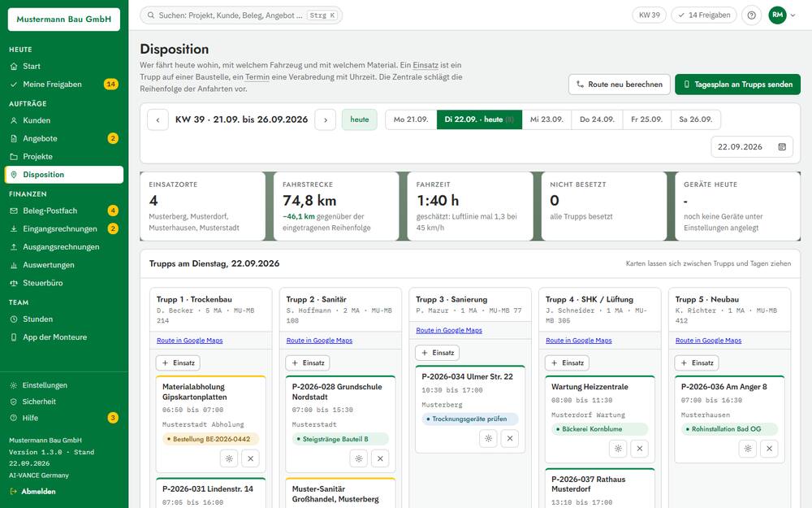Click the 14 Freigaben pill
812x508 pixels.
click(x=704, y=15)
